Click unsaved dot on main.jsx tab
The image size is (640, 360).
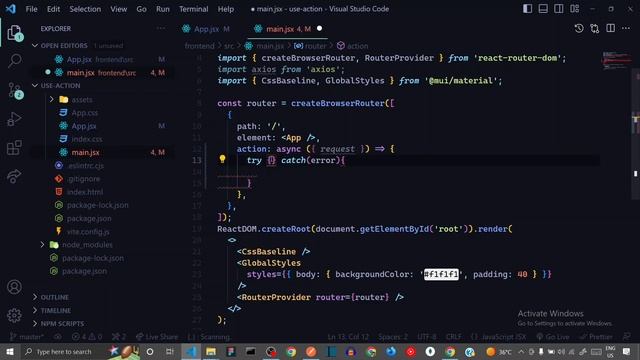coord(319,28)
